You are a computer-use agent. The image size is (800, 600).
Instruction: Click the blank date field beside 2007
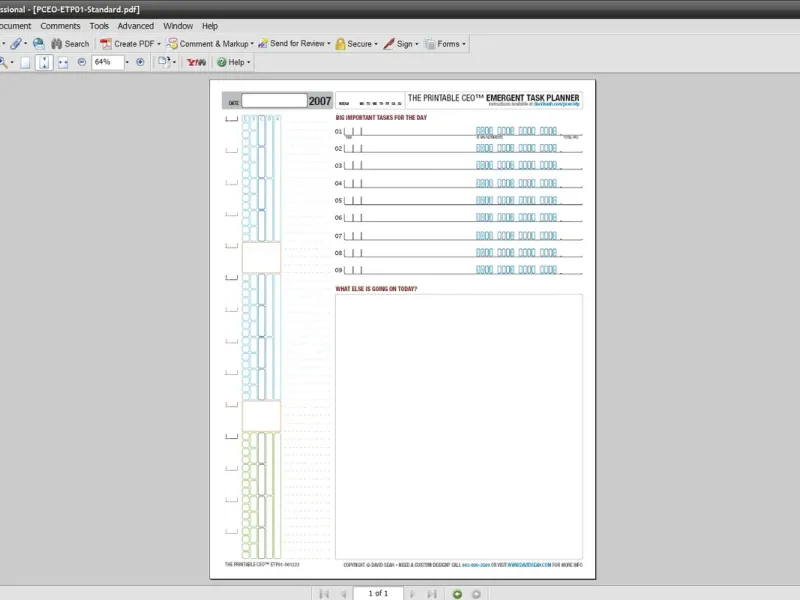[x=274, y=101]
